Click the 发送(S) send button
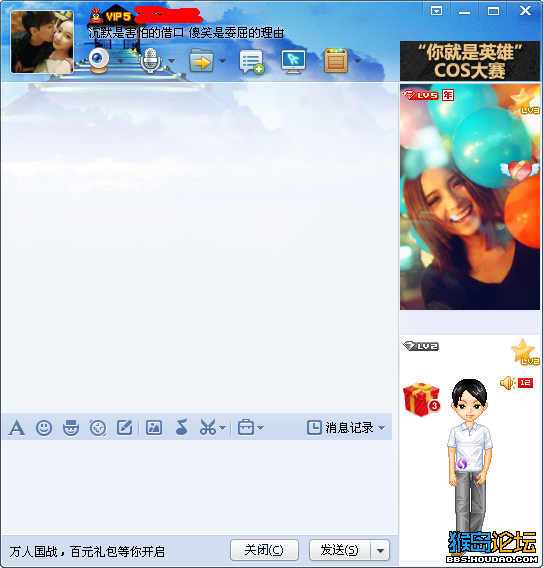The height and width of the screenshot is (568, 543). (x=340, y=550)
